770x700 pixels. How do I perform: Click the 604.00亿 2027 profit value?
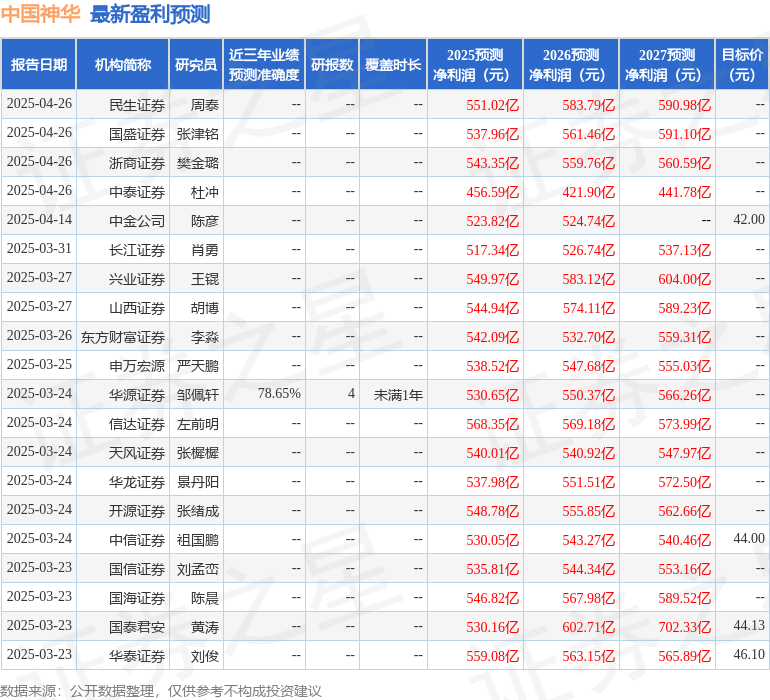[x=685, y=279]
